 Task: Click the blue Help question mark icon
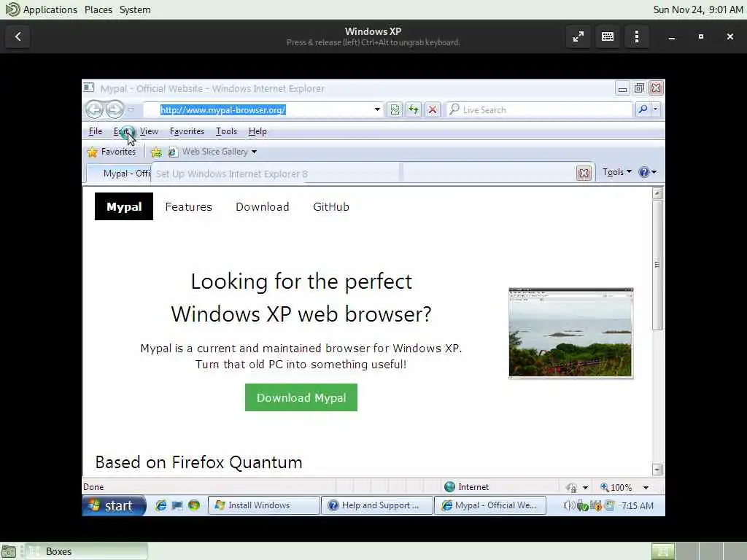pyautogui.click(x=643, y=172)
